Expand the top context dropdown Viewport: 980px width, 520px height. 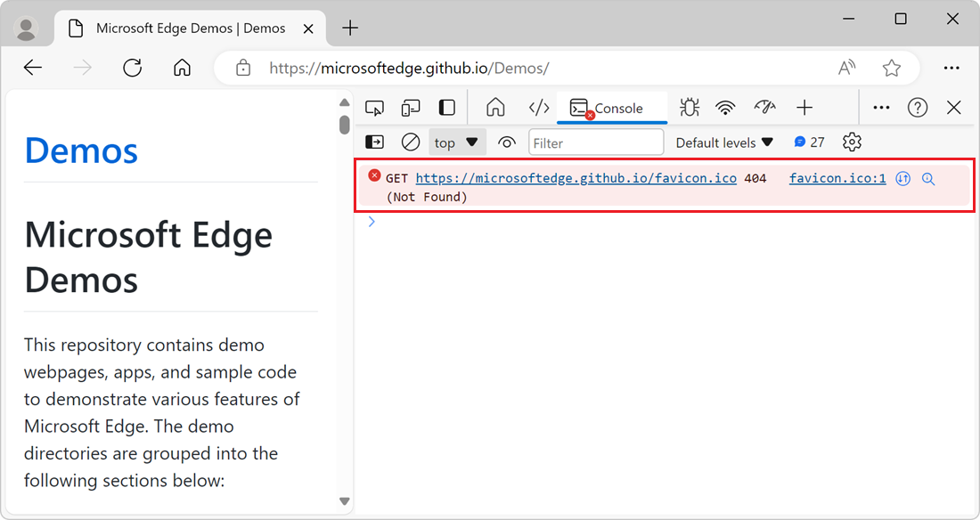click(457, 142)
